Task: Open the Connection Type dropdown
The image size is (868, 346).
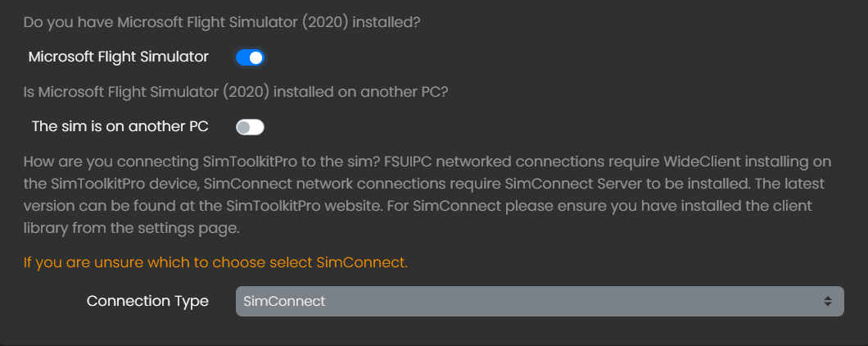Action: click(x=540, y=301)
